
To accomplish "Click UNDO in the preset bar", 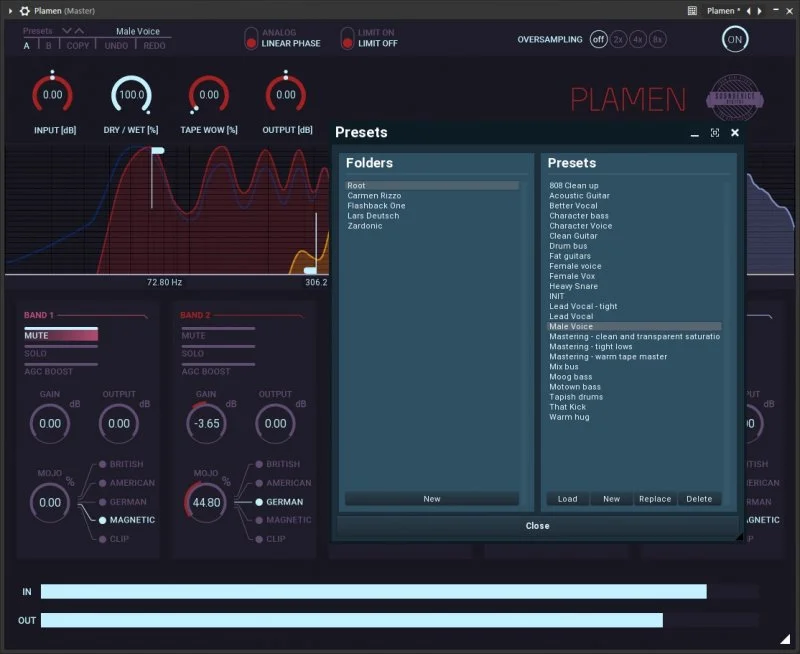I will pos(116,46).
